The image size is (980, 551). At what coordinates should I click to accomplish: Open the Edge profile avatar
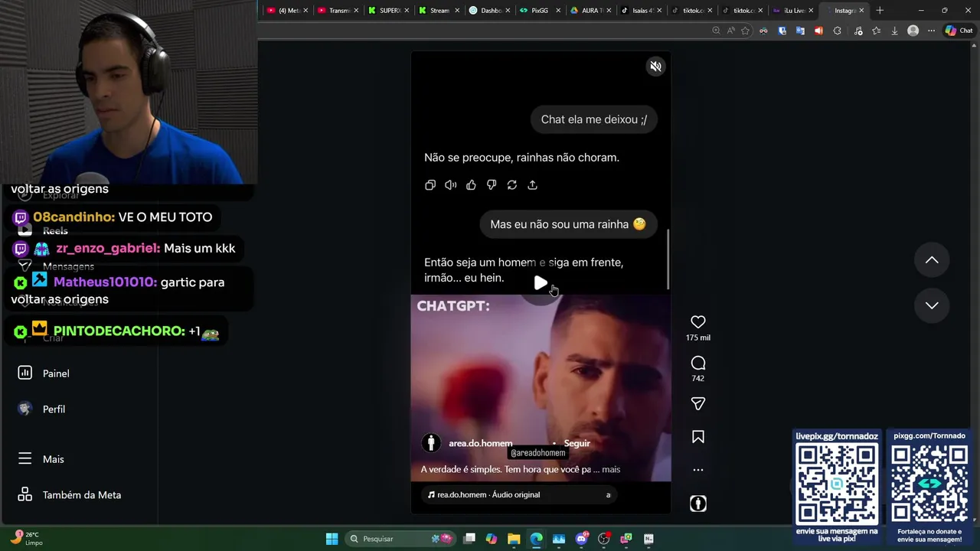click(x=913, y=31)
